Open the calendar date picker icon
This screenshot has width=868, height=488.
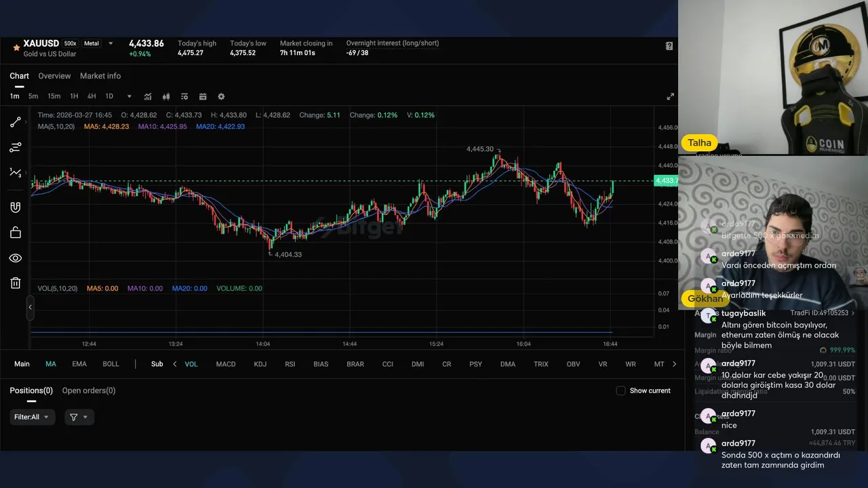(x=203, y=96)
